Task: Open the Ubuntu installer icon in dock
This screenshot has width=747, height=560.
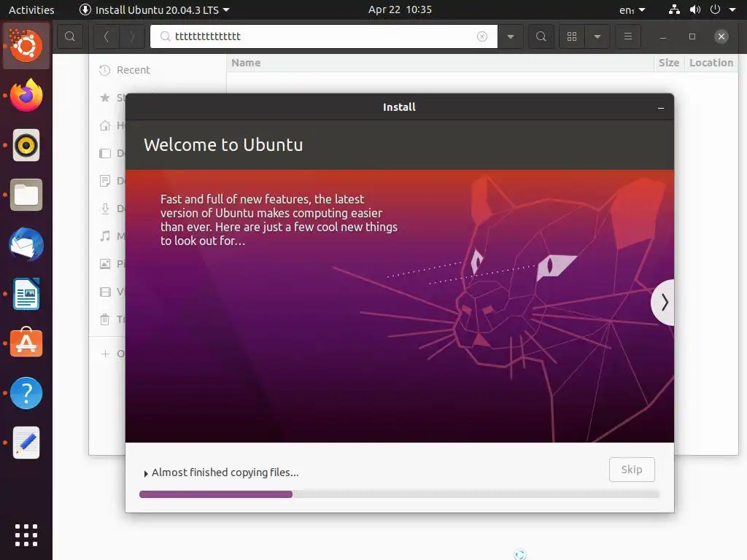Action: [26, 46]
